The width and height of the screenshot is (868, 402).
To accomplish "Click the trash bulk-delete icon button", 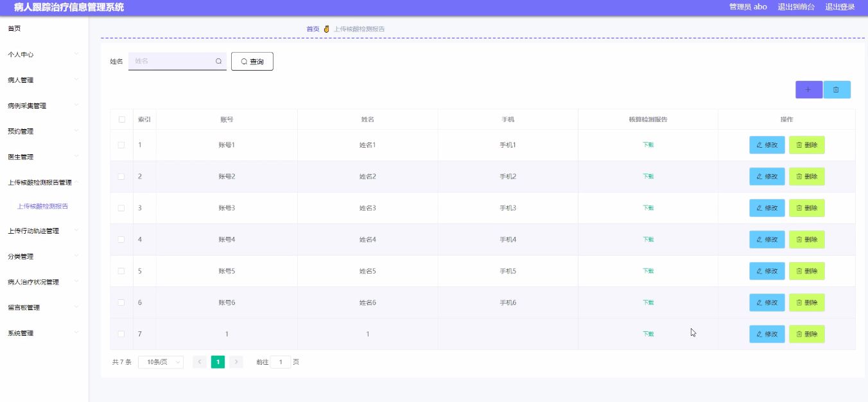I will pos(837,90).
